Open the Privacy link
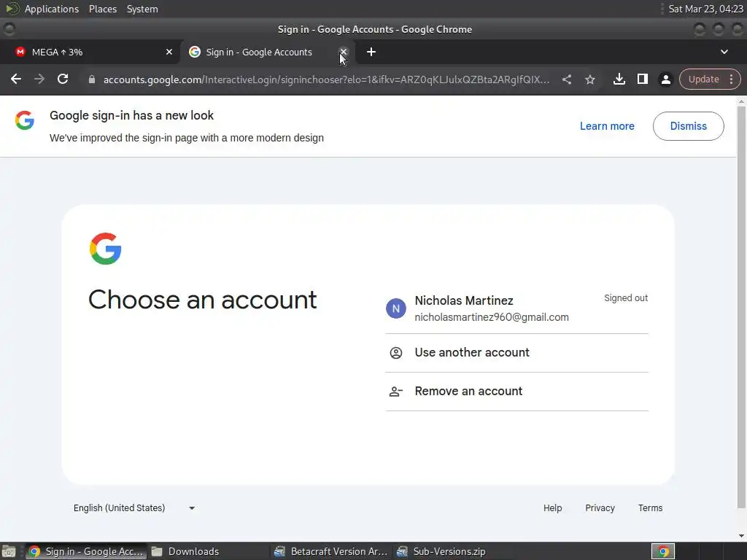The width and height of the screenshot is (747, 560). pyautogui.click(x=600, y=508)
